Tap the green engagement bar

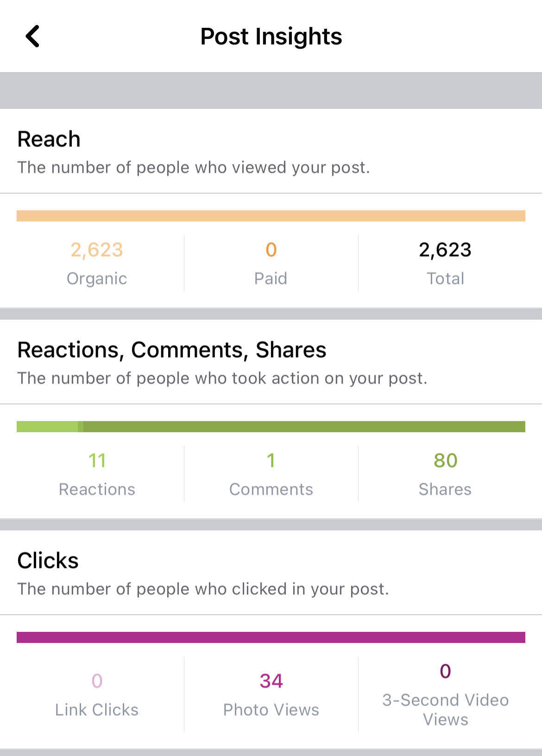click(271, 427)
